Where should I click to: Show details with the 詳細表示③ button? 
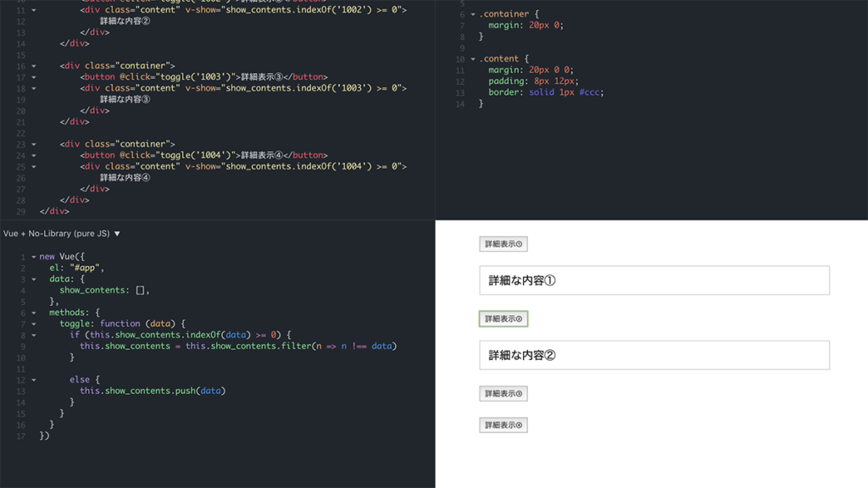tap(503, 393)
